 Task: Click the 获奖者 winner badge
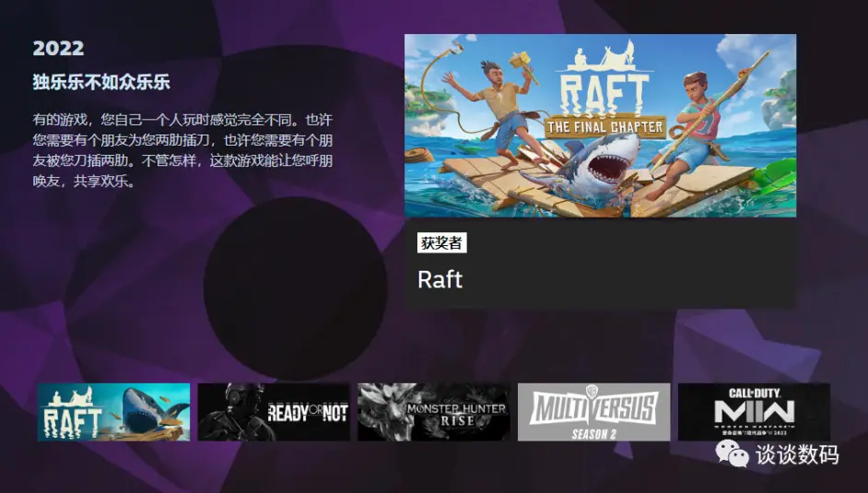pos(441,243)
